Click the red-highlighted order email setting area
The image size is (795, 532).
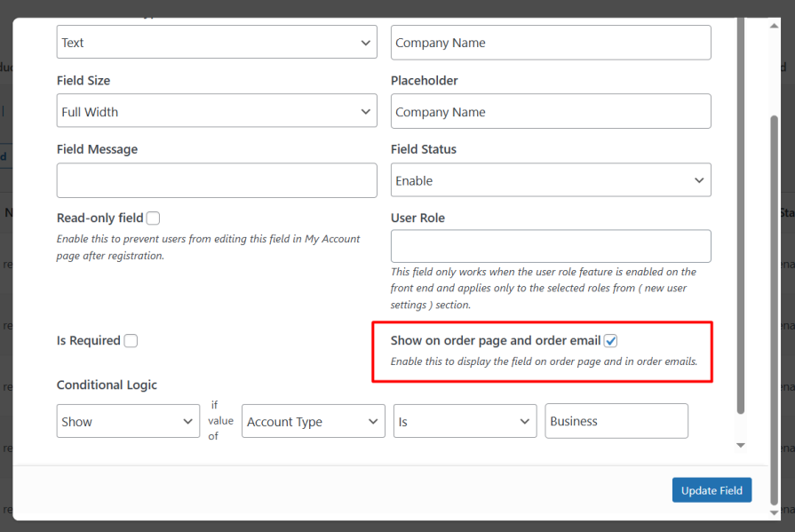point(543,351)
